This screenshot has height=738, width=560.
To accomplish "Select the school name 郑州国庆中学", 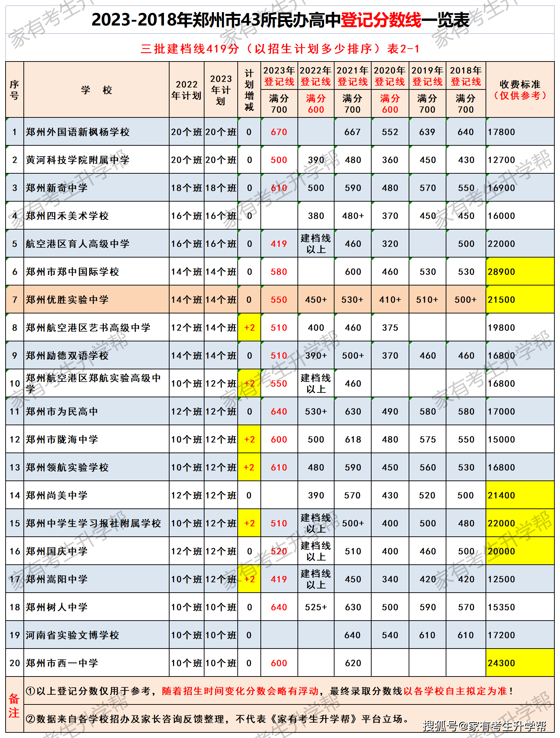I will click(x=57, y=551).
